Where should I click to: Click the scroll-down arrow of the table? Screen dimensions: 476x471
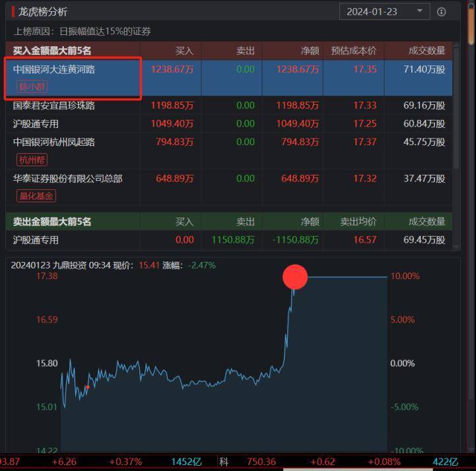(456, 247)
